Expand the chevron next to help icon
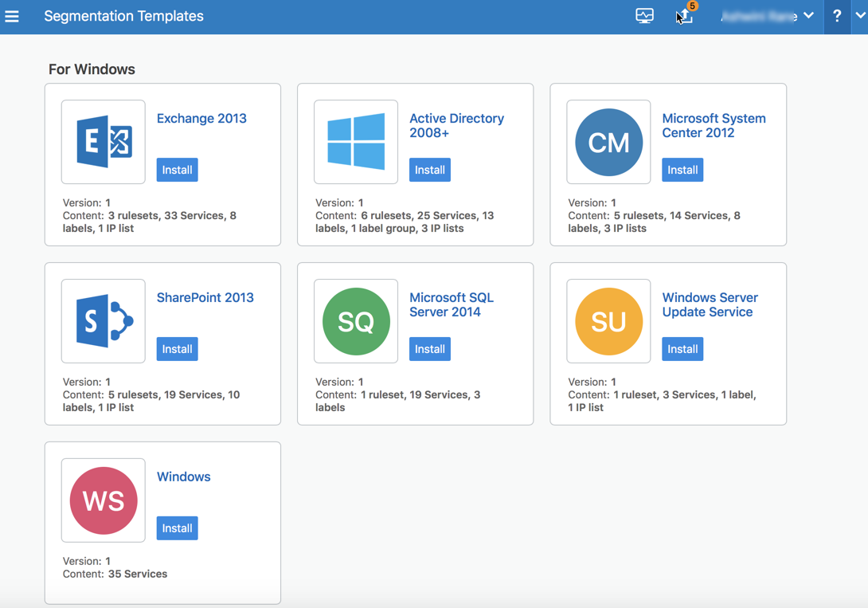 (x=861, y=15)
